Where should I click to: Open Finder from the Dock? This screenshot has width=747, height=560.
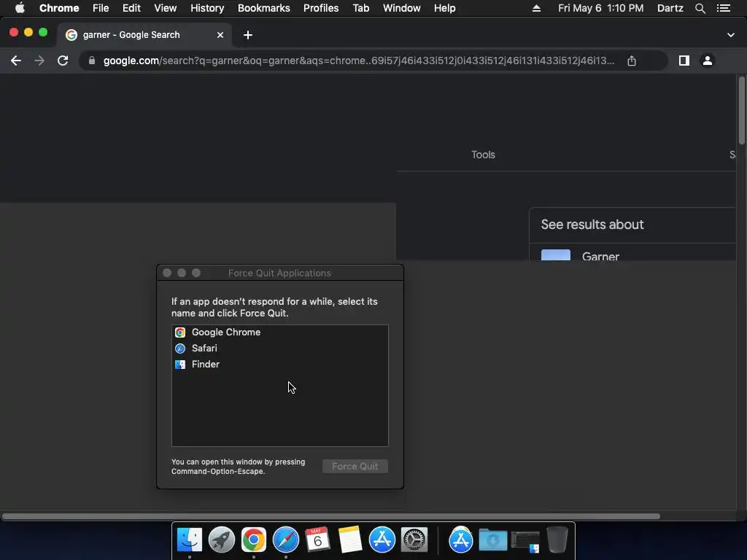coord(190,540)
